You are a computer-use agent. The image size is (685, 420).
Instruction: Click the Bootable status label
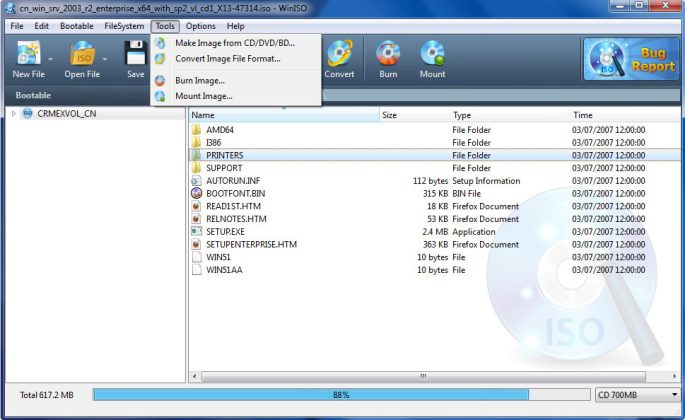tap(33, 95)
